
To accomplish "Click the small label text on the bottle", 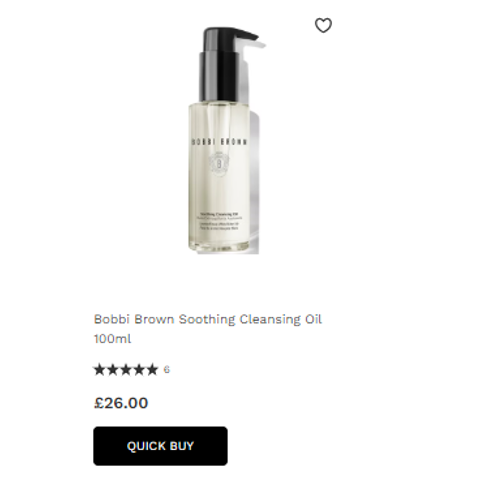I will click(x=219, y=222).
